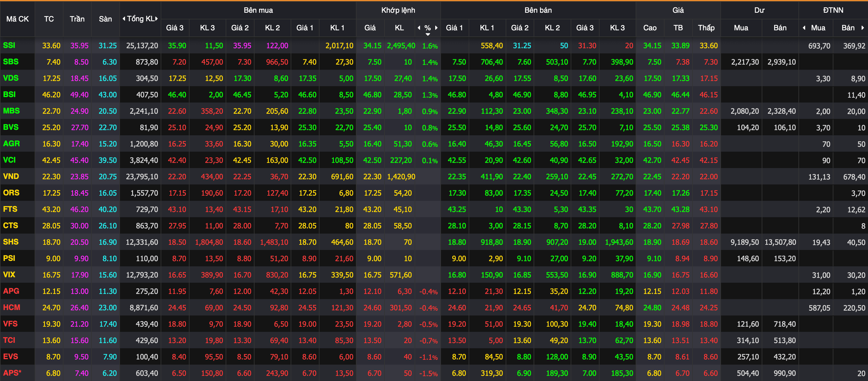Screen dimensions: 868x381
Task: Open the VIX stock symbol
Action: click(x=9, y=275)
